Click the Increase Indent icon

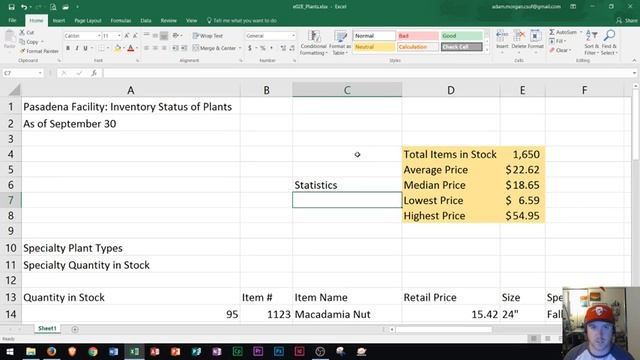pos(184,48)
